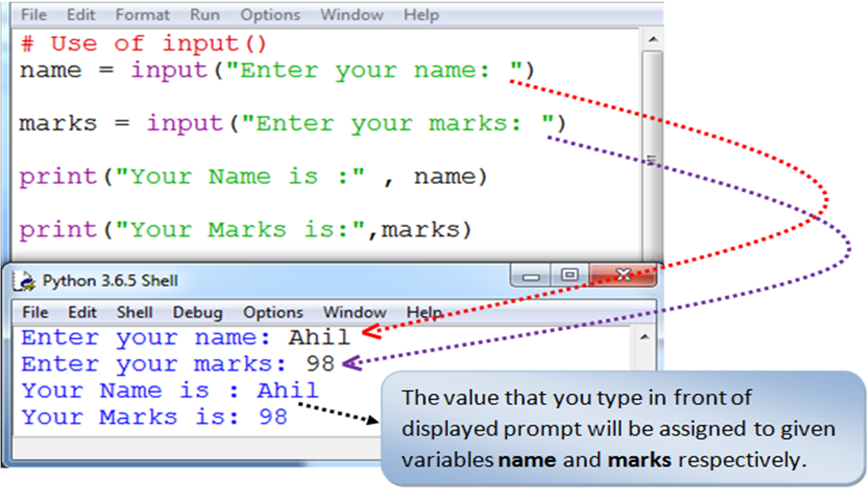Open the Format menu in the editor

pyautogui.click(x=143, y=15)
